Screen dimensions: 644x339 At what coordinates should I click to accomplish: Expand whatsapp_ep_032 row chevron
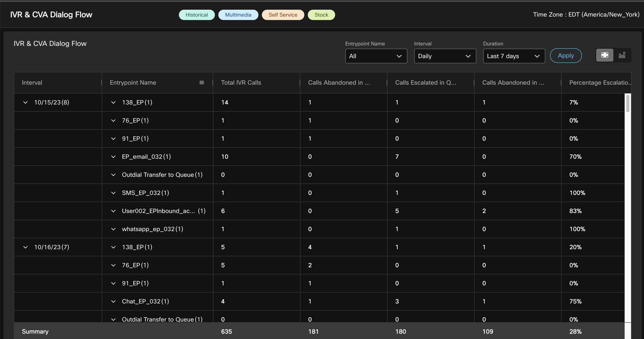click(x=113, y=229)
